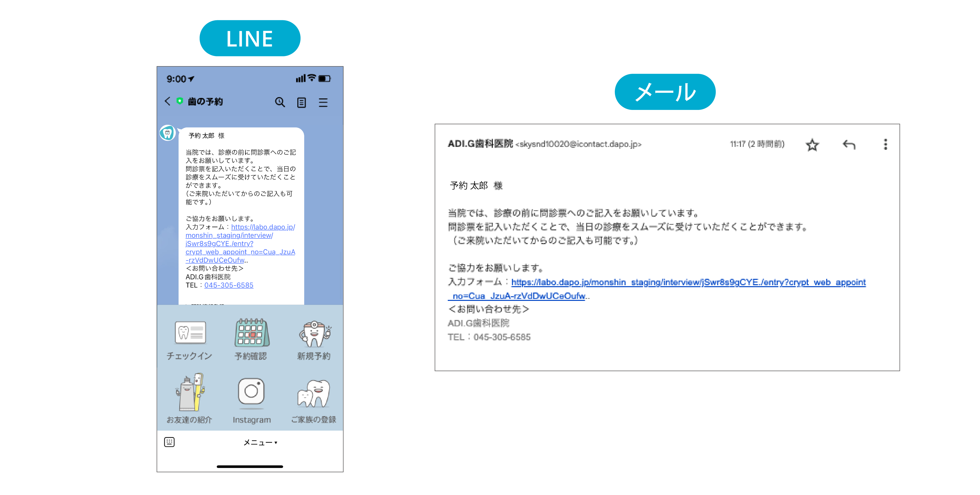Click sender name ADI.G歯科医院 in email
Image resolution: width=980 pixels, height=495 pixels.
(x=480, y=144)
